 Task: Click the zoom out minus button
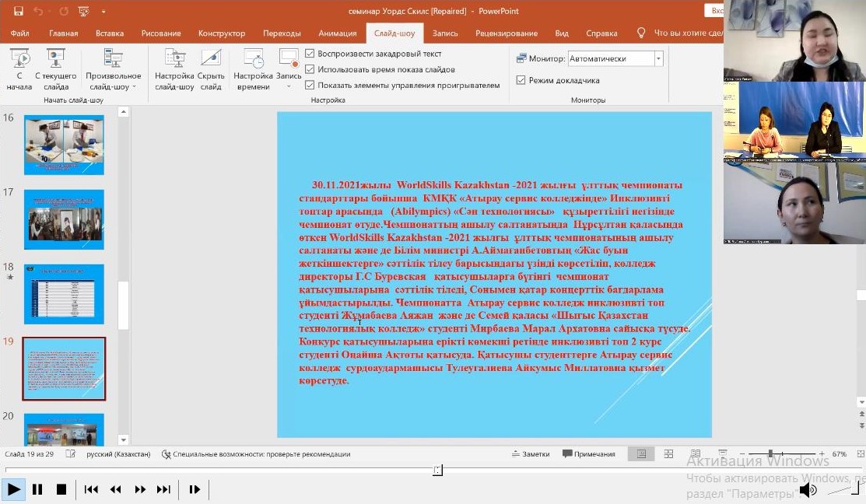pyautogui.click(x=742, y=453)
